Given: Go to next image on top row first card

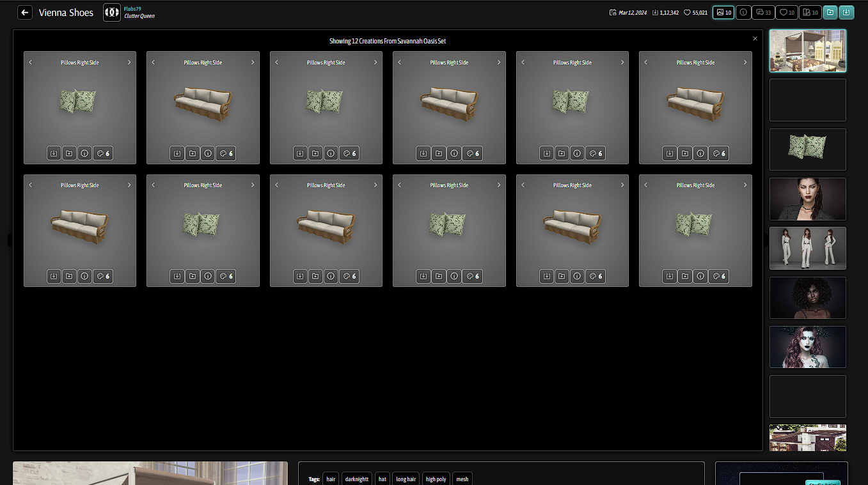Looking at the screenshot, I should click(129, 63).
